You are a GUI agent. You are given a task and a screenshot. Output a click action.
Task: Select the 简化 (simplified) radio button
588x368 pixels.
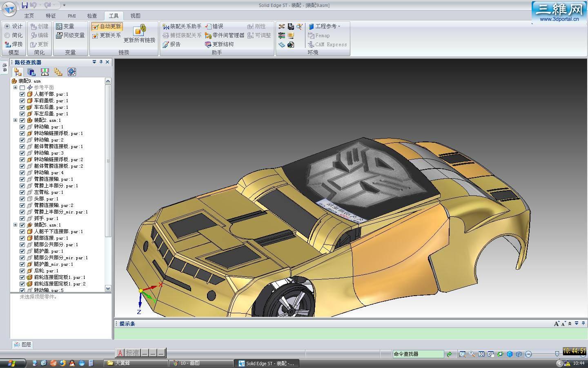[x=7, y=35]
